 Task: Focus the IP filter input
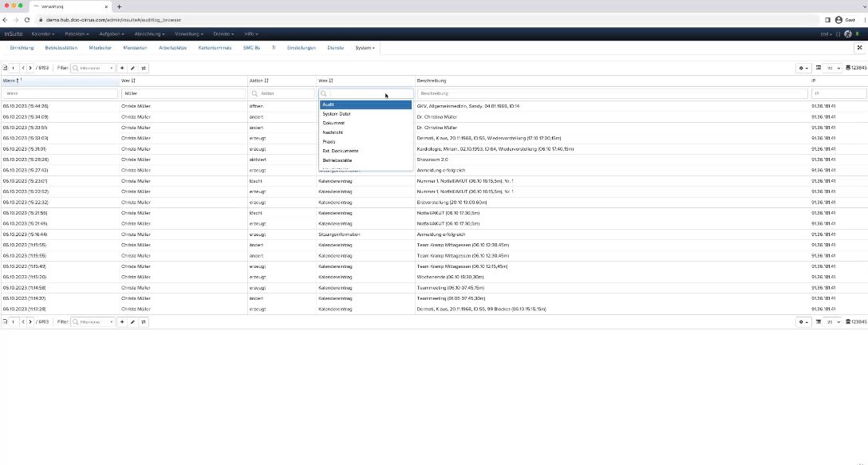pyautogui.click(x=838, y=93)
